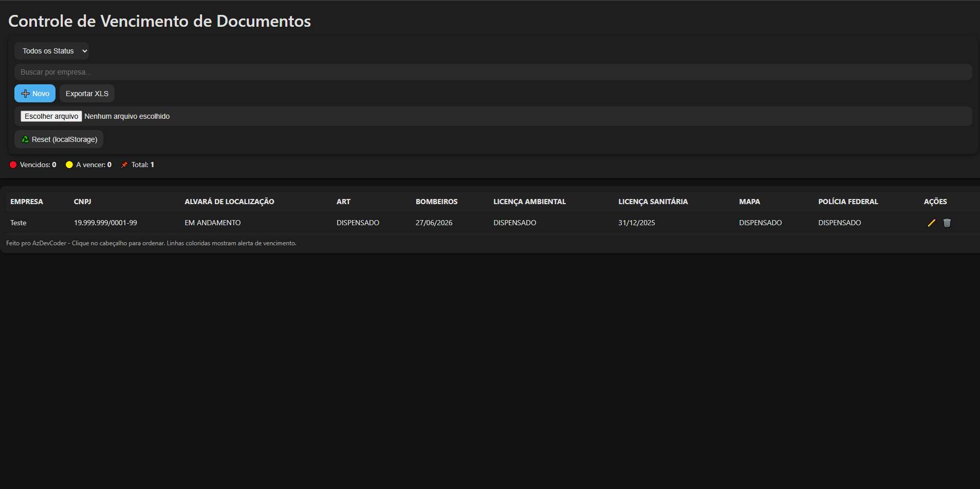The height and width of the screenshot is (489, 980).
Task: Sort by LICENÇA AMBIENTAL column header
Action: (529, 202)
